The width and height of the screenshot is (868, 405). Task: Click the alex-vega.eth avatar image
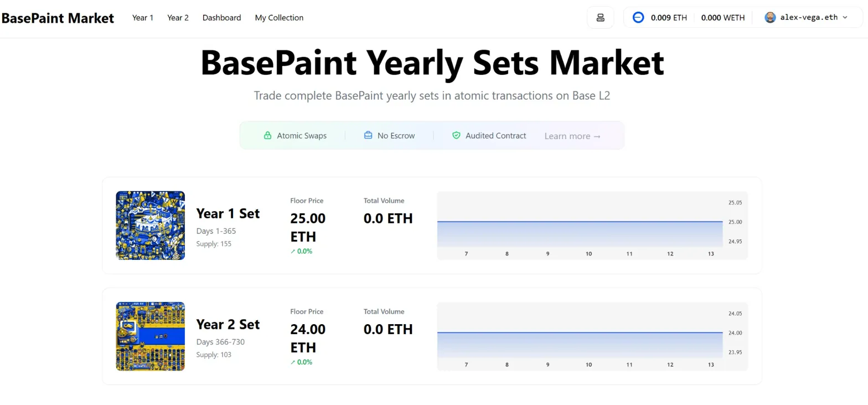click(770, 18)
